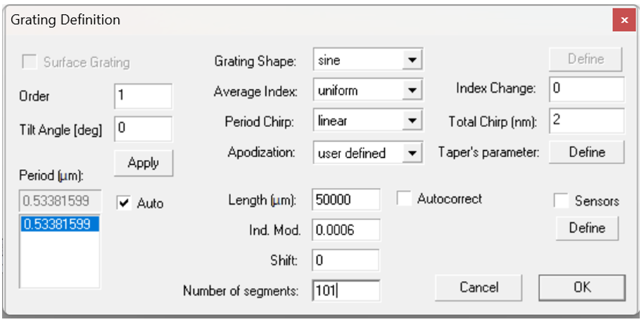The height and width of the screenshot is (322, 644).
Task: Click the Number of segments field
Action: [x=346, y=290]
